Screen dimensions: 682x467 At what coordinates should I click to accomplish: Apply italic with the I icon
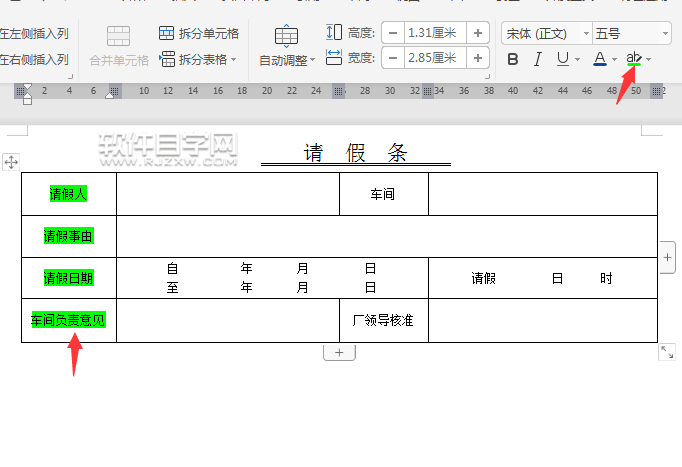[x=539, y=60]
